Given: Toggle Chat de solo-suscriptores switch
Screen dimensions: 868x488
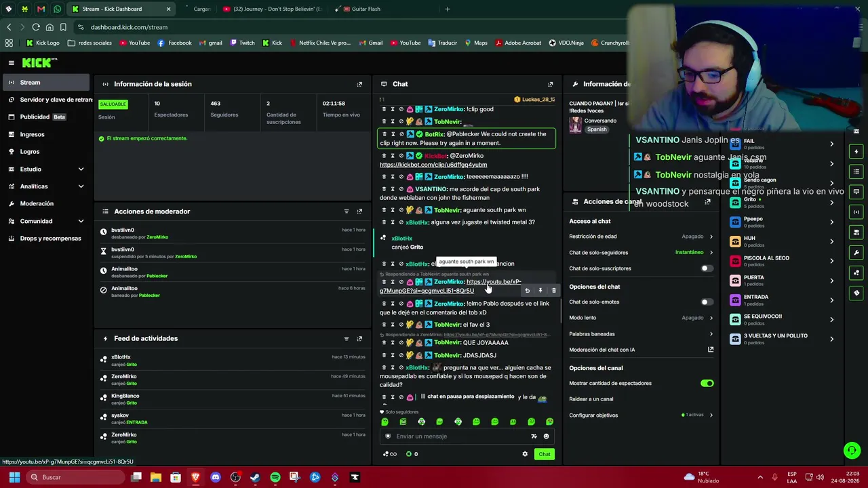Looking at the screenshot, I should click(x=707, y=268).
